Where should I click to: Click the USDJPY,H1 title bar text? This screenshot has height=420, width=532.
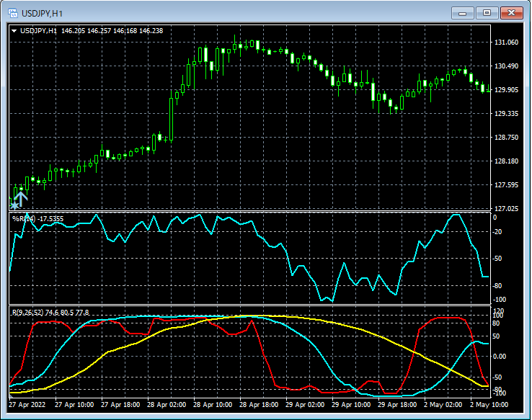pyautogui.click(x=42, y=14)
